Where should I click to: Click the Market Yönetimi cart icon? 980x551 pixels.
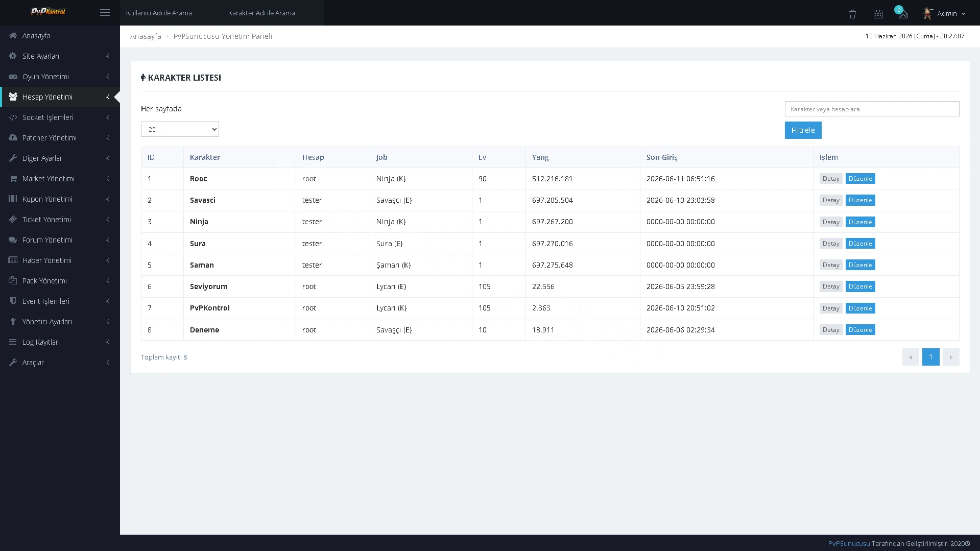tap(13, 179)
